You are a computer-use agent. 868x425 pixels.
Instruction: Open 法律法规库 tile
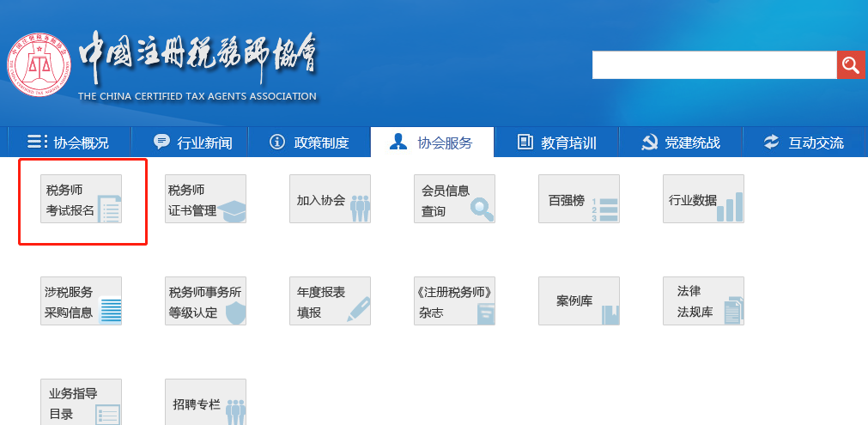(704, 301)
